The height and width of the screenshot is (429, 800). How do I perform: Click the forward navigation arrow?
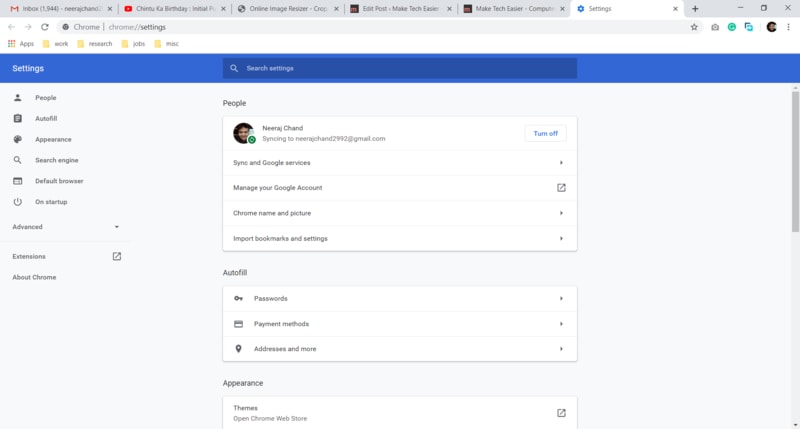click(x=28, y=27)
